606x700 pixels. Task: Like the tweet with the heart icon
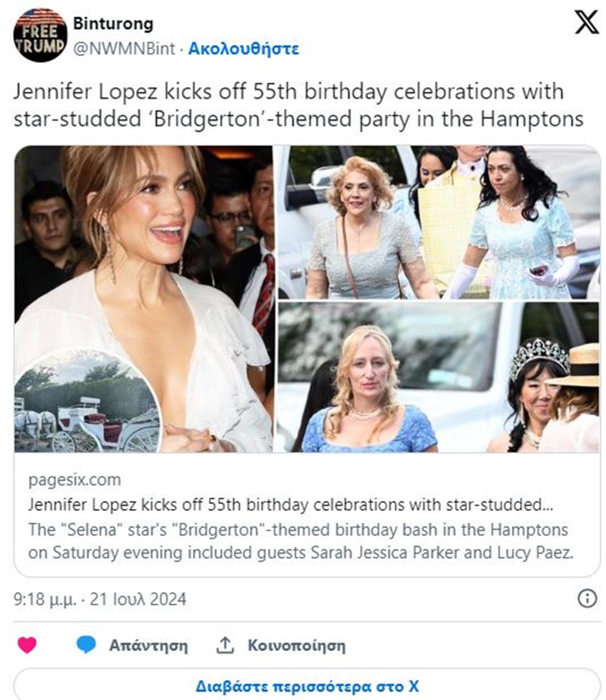[27, 645]
